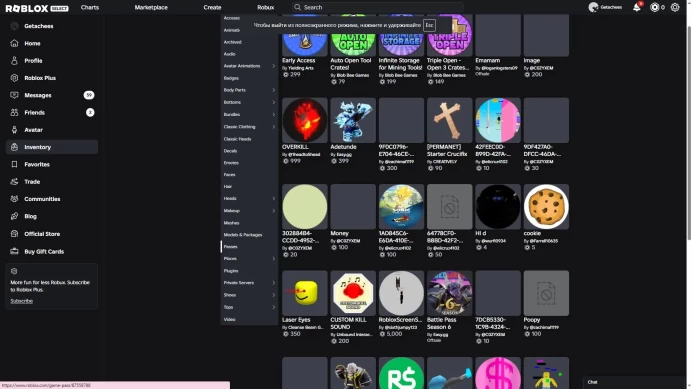Expand the Makeup submenu arrow
This screenshot has height=389, width=692.
click(274, 211)
